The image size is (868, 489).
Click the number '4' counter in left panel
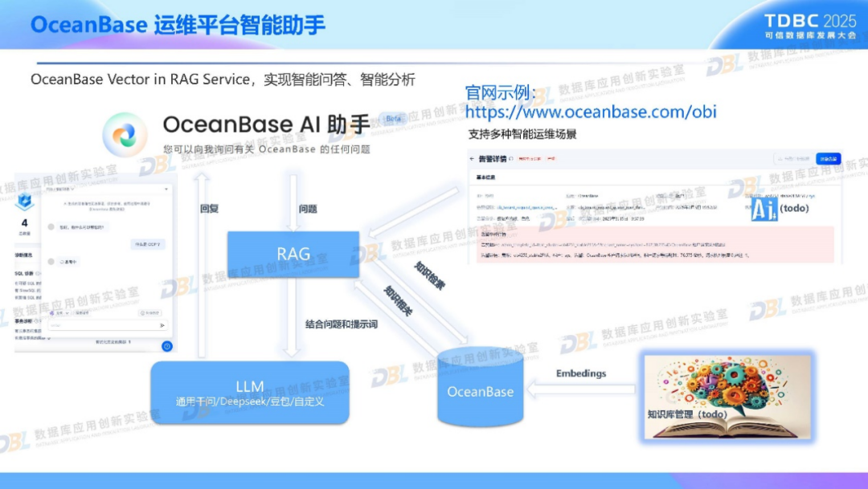[x=24, y=223]
